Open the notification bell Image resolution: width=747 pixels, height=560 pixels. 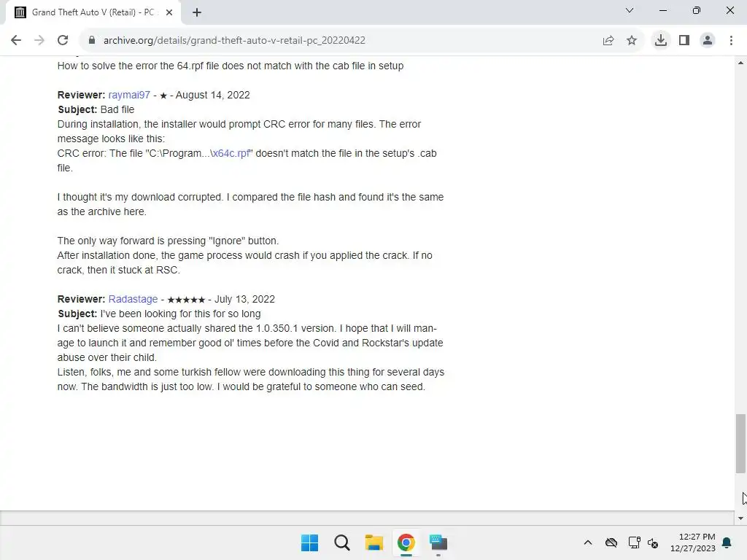(x=727, y=542)
